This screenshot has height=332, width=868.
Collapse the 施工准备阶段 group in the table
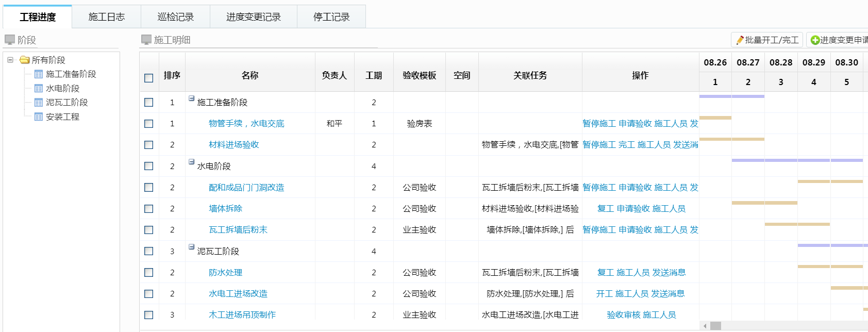191,98
